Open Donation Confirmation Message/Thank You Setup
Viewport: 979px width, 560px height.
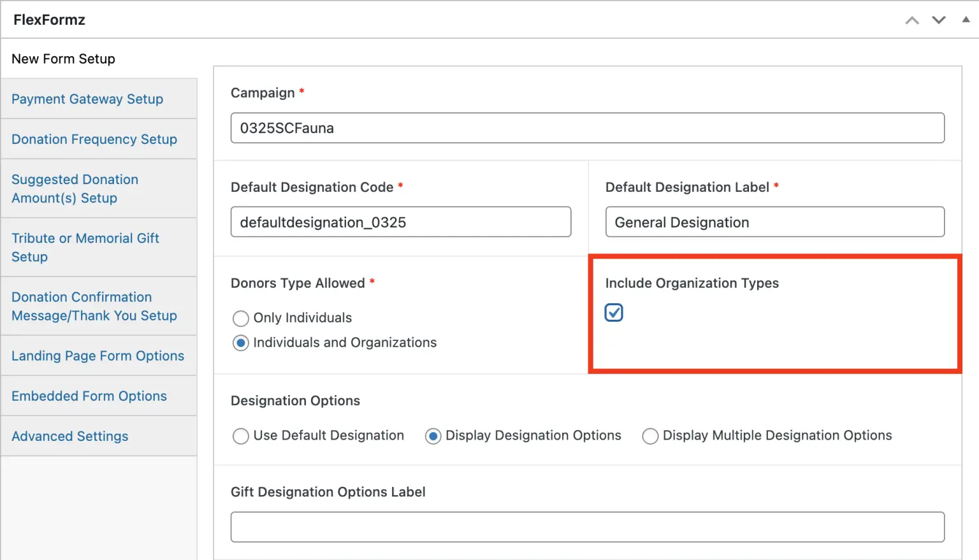click(x=94, y=306)
